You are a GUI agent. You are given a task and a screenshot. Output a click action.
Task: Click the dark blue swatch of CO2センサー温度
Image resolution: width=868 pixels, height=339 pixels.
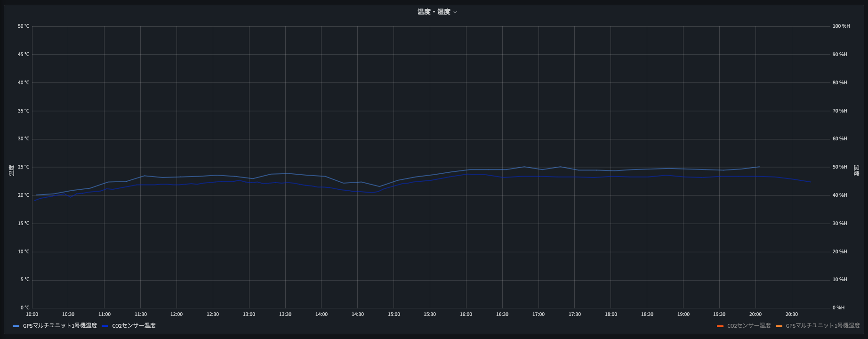pyautogui.click(x=105, y=326)
